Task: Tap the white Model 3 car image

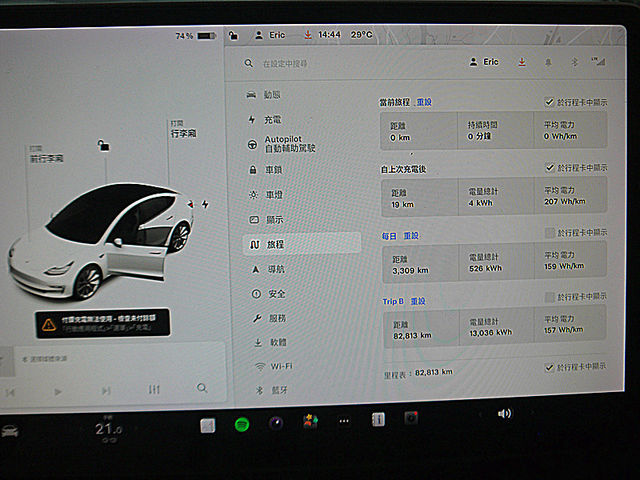Action: [102, 241]
